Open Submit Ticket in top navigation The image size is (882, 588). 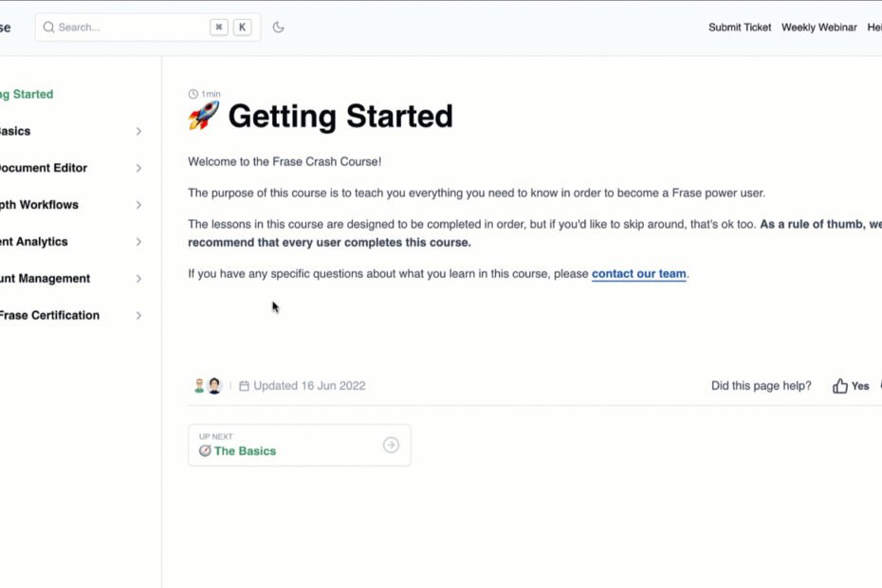coord(740,27)
